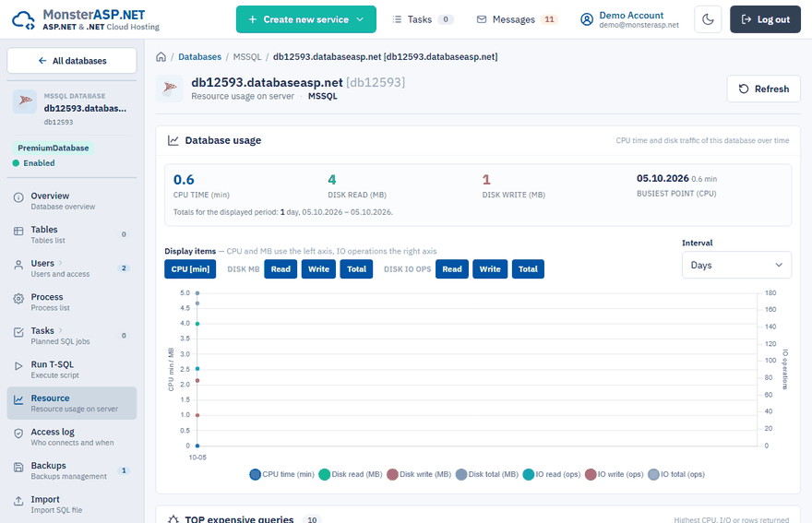Toggle Disk MB Read series
This screenshot has height=523, width=812.
pos(281,268)
